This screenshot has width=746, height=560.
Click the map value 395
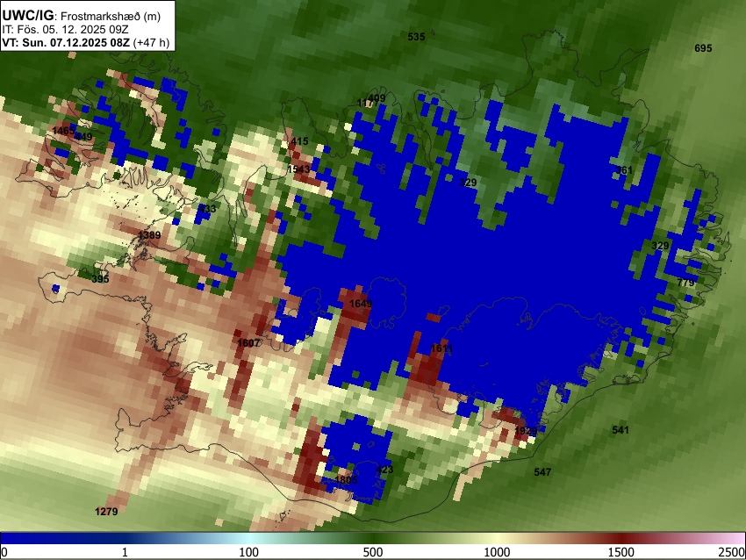coord(100,279)
